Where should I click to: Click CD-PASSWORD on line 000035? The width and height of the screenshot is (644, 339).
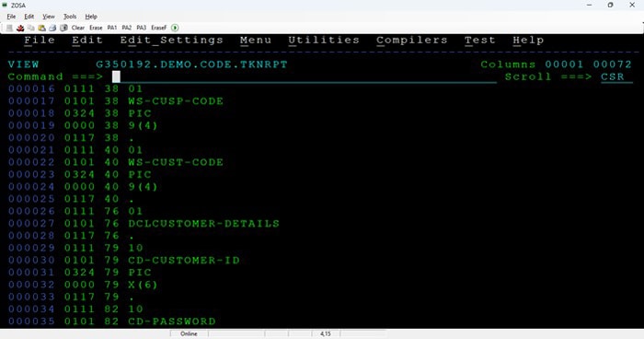(x=172, y=321)
